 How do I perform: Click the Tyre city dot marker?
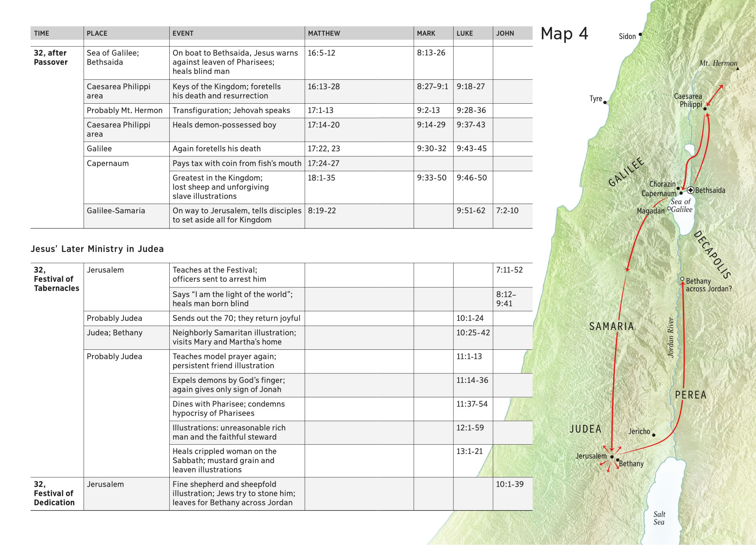click(x=605, y=102)
